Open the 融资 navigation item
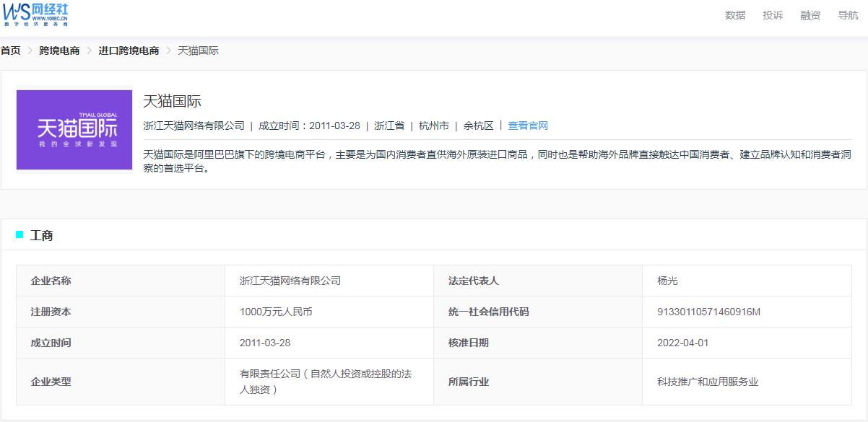Viewport: 868px width, 422px height. pos(810,14)
